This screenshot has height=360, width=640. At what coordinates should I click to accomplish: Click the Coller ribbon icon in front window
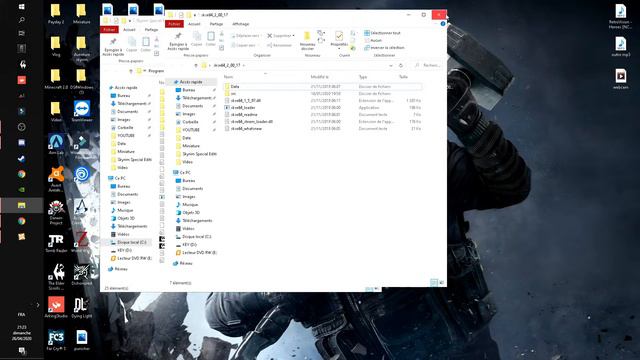(211, 40)
